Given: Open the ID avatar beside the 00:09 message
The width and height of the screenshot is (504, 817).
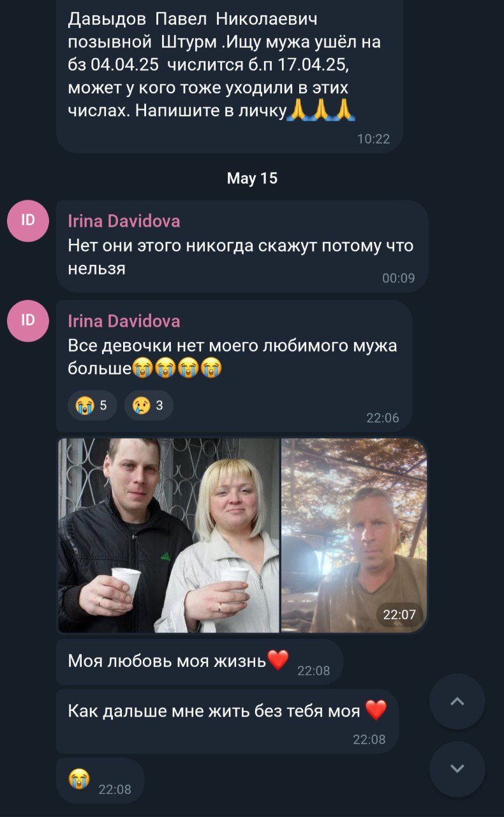Looking at the screenshot, I should pyautogui.click(x=28, y=221).
